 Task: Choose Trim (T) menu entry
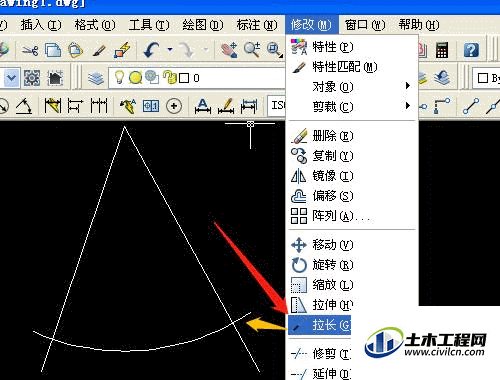[320, 354]
